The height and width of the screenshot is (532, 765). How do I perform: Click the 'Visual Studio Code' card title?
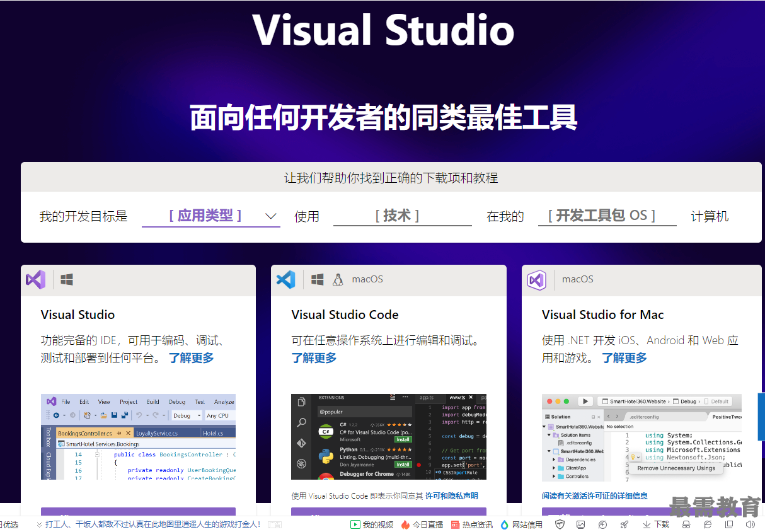coord(345,315)
